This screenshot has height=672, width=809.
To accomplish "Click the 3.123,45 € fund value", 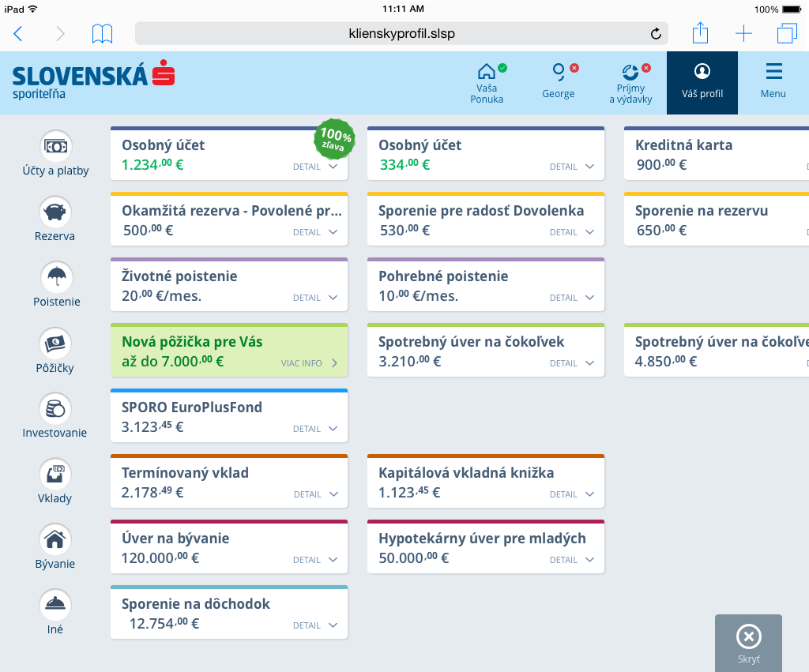I will [152, 427].
